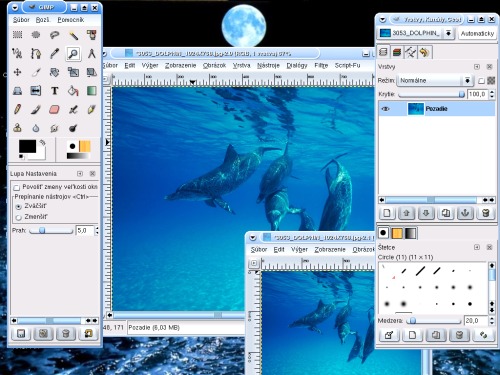
Task: Select the Color Picker eyedropper tool
Action: point(55,53)
